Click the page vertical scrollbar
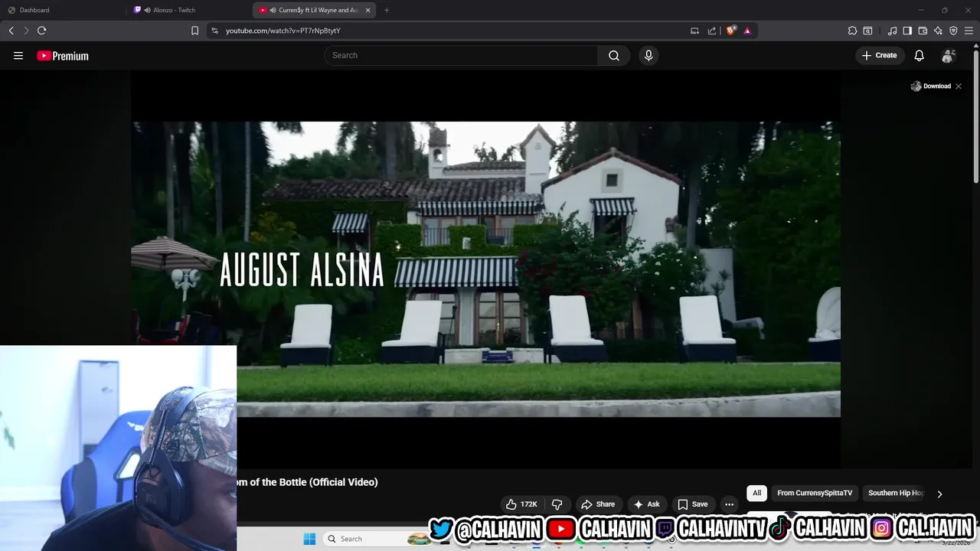Viewport: 980px width, 551px height. (x=975, y=115)
